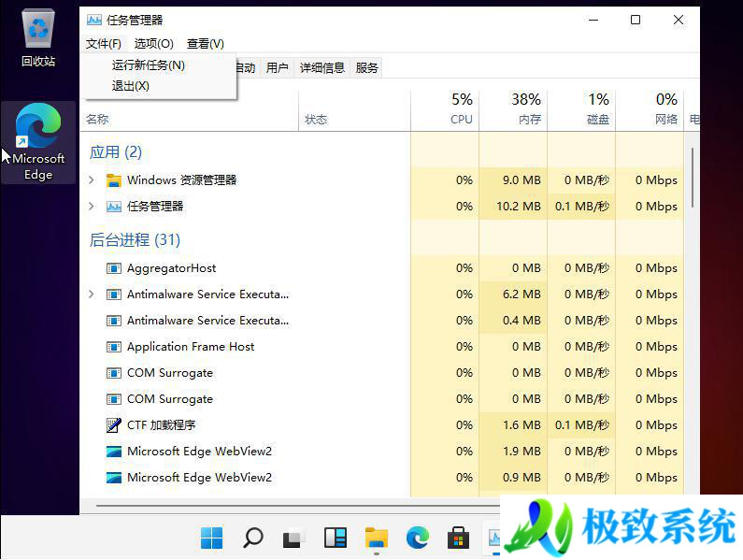The width and height of the screenshot is (743, 560).
Task: Open Task View on the taskbar
Action: pos(293,538)
